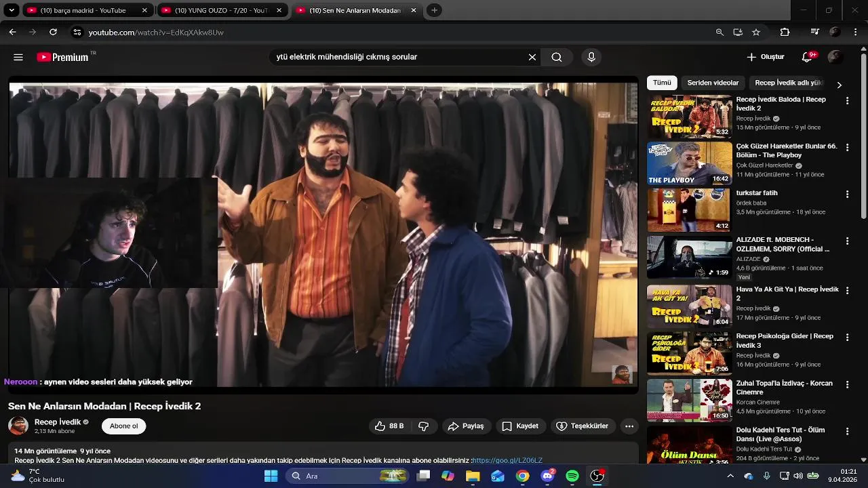Image resolution: width=868 pixels, height=488 pixels.
Task: Open the Recep İvedik channel avatar
Action: (18, 426)
